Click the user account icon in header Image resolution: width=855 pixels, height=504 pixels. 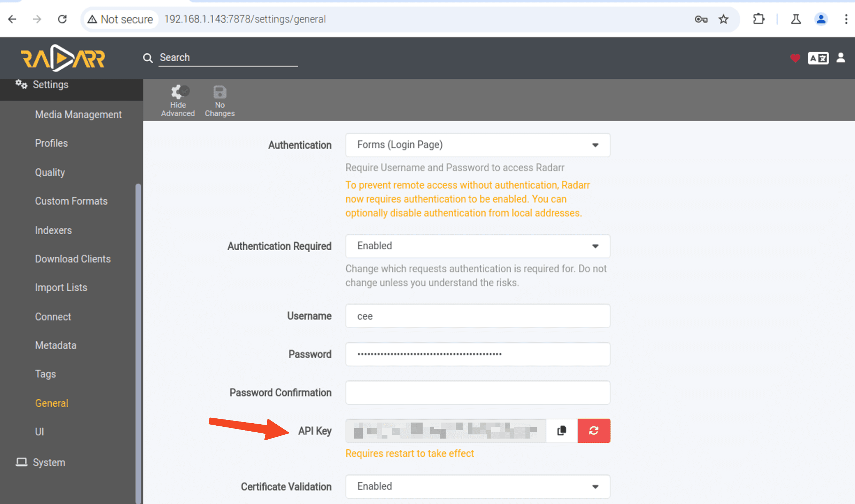(841, 58)
